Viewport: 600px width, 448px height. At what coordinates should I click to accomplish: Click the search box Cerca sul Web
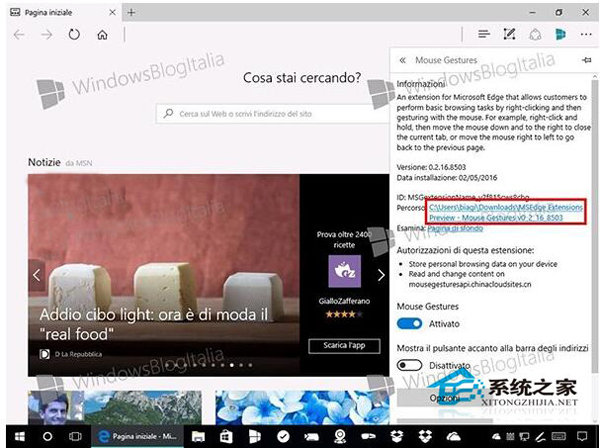[x=273, y=114]
